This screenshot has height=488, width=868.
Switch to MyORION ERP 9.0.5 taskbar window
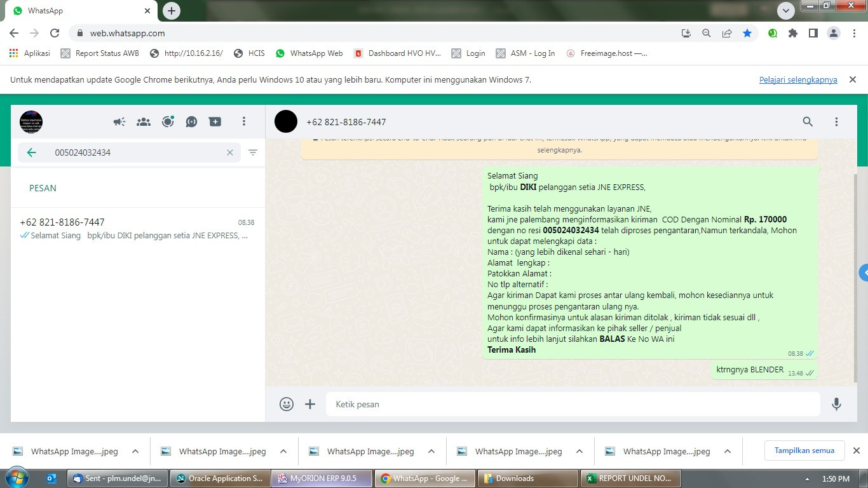pos(321,478)
